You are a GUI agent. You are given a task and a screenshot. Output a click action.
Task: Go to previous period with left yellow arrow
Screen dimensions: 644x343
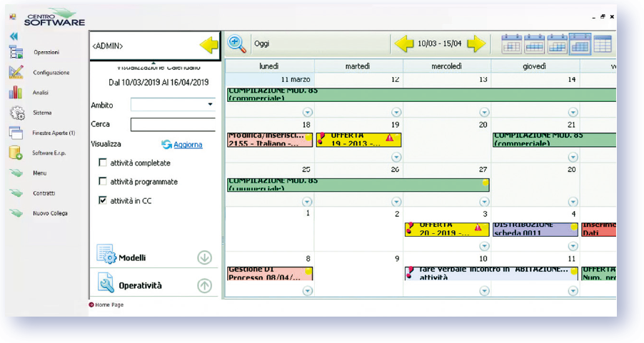tap(404, 44)
